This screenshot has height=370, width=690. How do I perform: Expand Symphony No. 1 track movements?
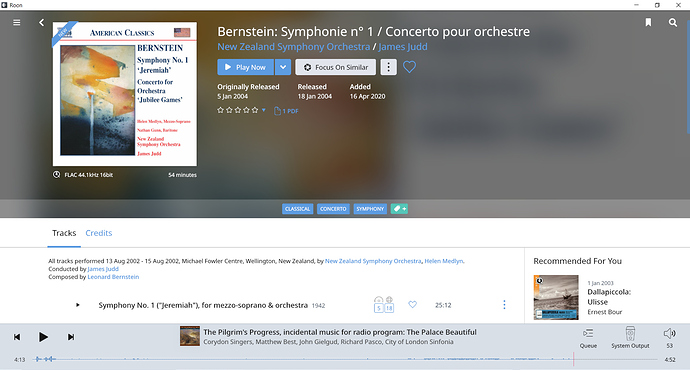click(x=77, y=305)
